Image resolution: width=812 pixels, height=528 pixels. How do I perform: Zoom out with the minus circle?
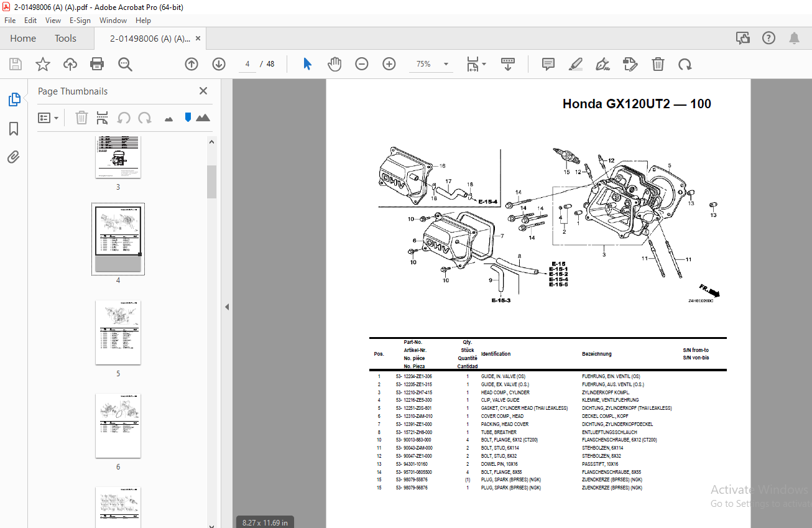[x=362, y=64]
